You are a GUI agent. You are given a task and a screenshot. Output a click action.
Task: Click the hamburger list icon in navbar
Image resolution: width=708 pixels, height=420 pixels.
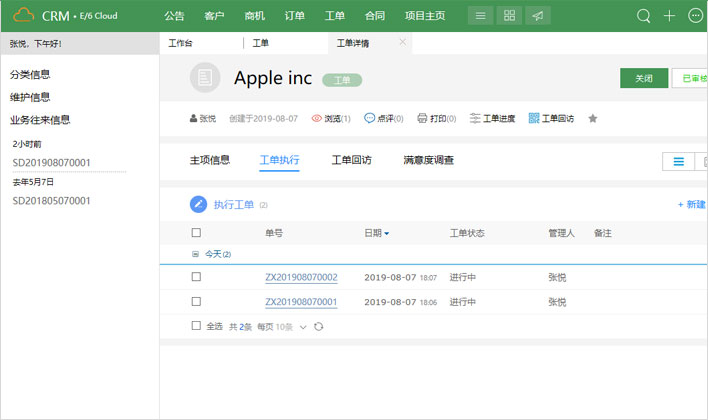click(481, 16)
